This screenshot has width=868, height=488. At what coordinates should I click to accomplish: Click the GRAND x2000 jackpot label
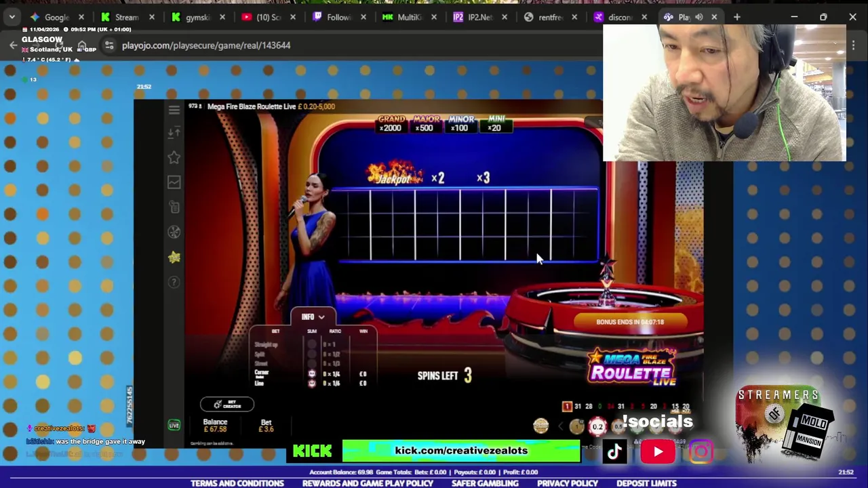tap(391, 123)
